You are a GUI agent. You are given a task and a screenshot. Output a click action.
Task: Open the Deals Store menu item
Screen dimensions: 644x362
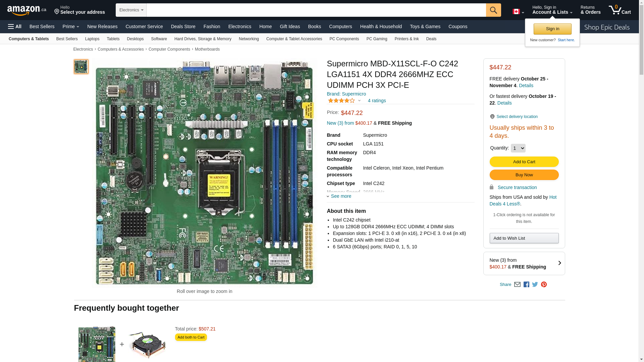pos(183,26)
